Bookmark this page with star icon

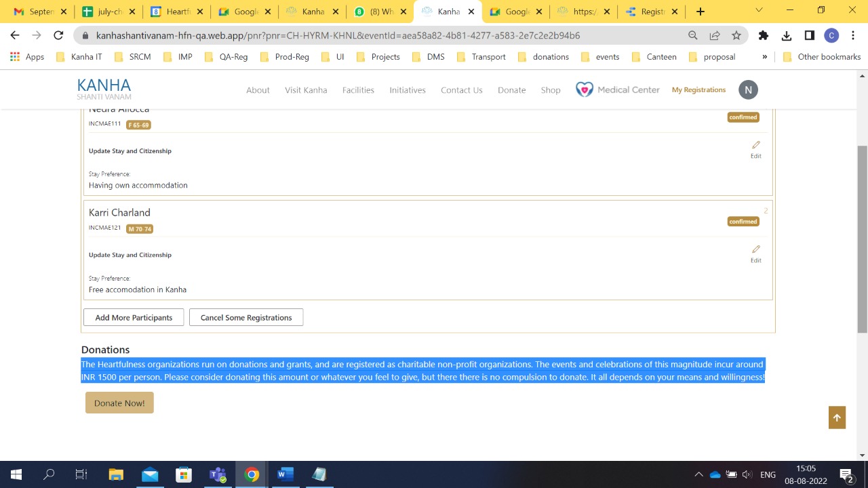tap(736, 36)
